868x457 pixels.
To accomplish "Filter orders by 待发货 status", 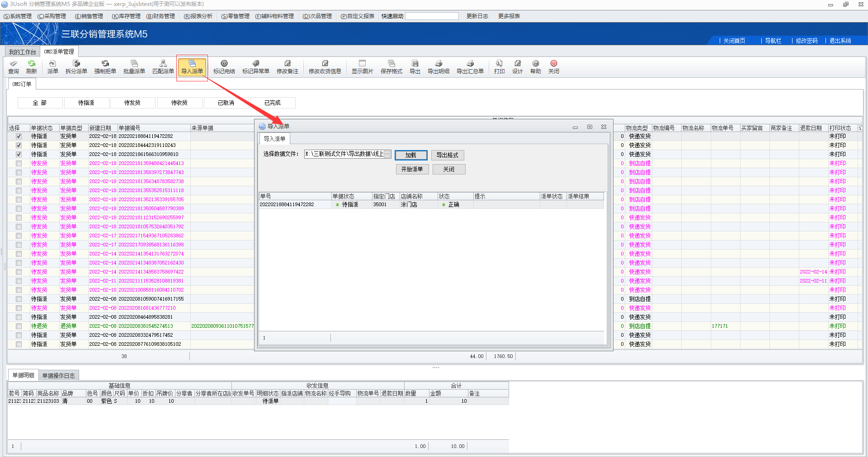I will [x=132, y=103].
